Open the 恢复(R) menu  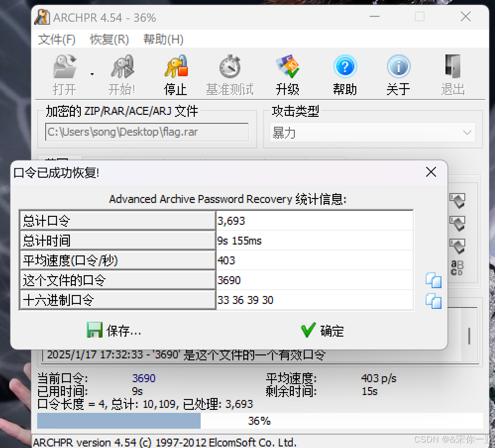coord(110,40)
